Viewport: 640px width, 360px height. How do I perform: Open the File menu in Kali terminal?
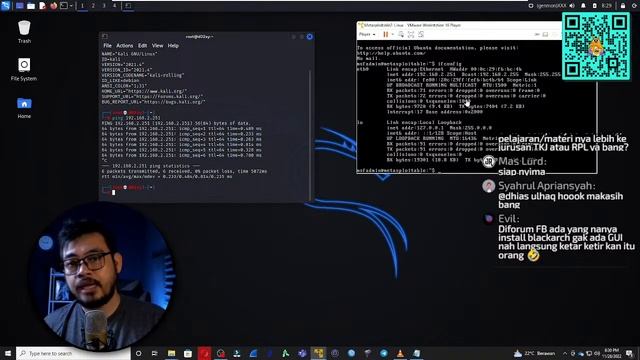107,46
